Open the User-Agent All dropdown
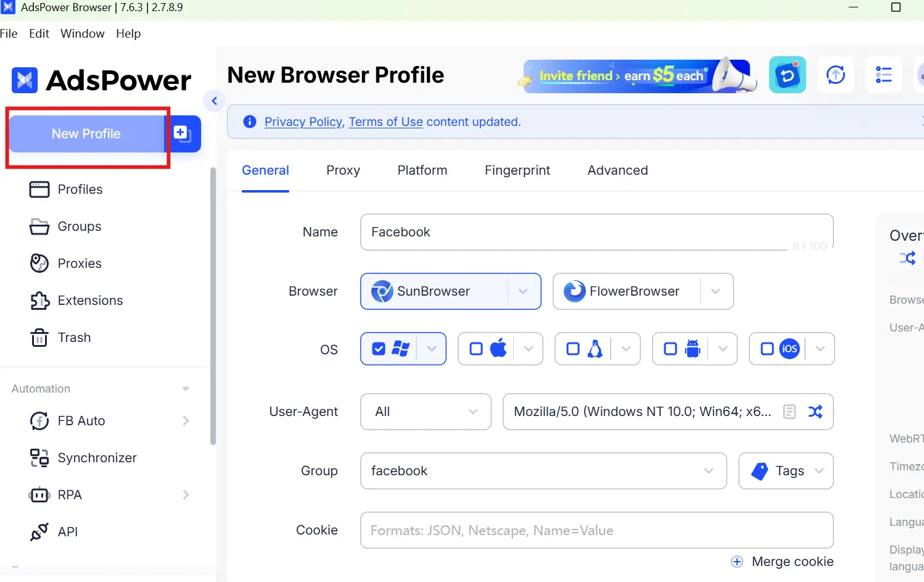Screen dimensions: 924x582 tap(426, 412)
